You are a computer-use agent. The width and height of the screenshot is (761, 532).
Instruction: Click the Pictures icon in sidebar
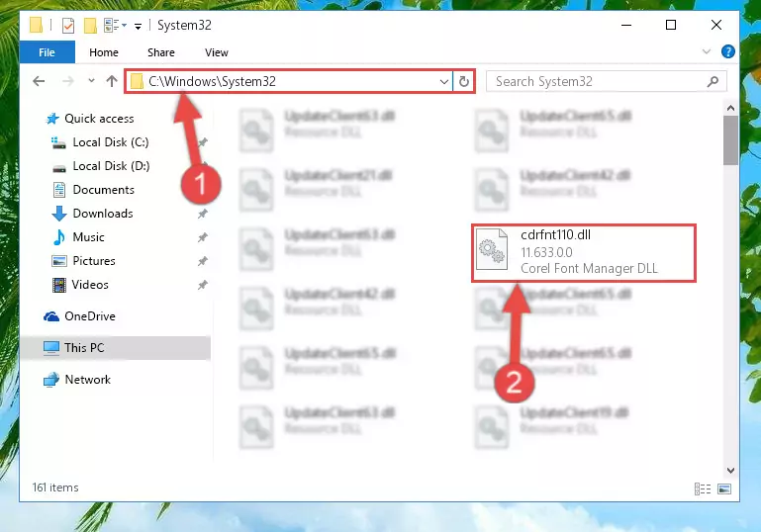pos(59,261)
